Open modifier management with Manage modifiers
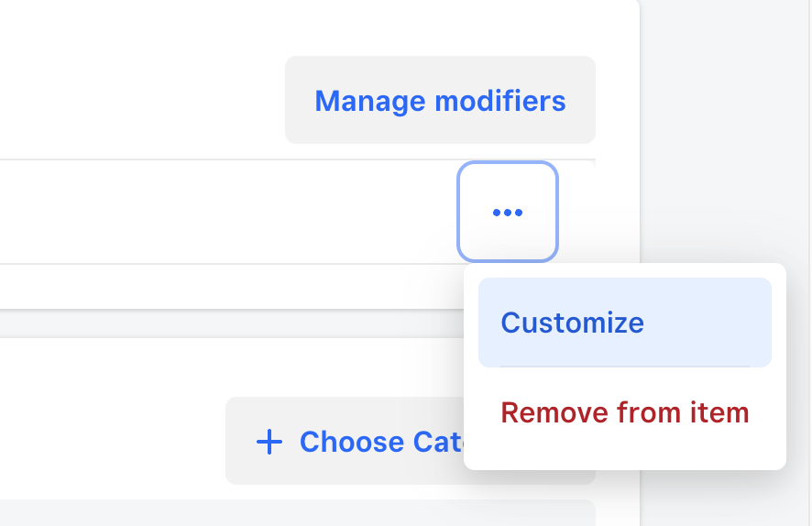Image resolution: width=812 pixels, height=526 pixels. point(440,100)
